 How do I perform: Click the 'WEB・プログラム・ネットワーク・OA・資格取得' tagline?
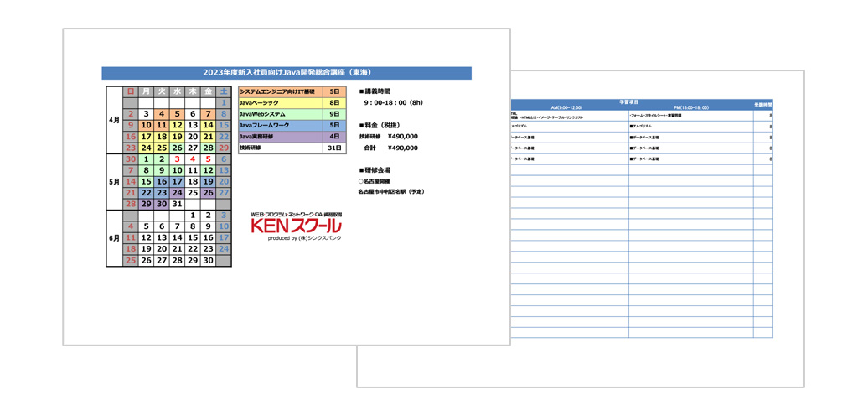[296, 214]
